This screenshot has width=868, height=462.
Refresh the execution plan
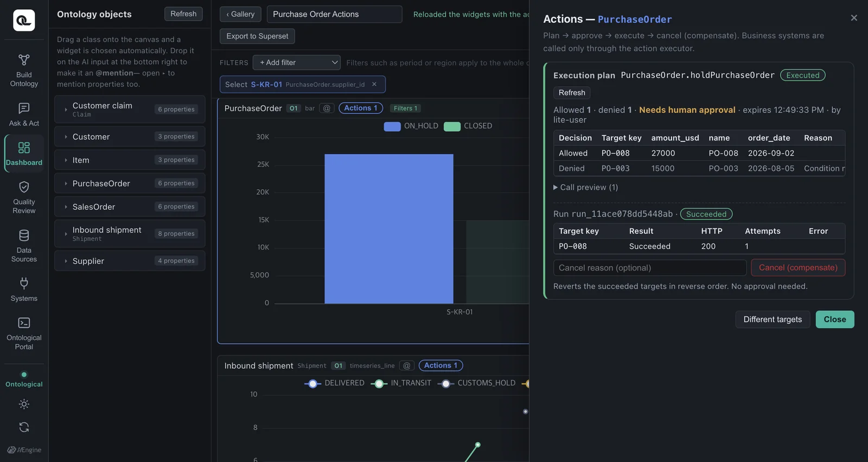coord(572,93)
